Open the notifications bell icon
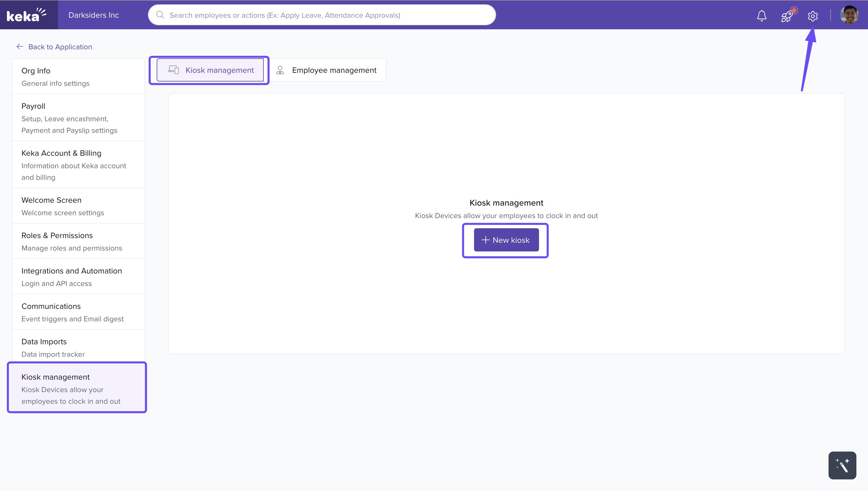Image resolution: width=868 pixels, height=491 pixels. [762, 15]
